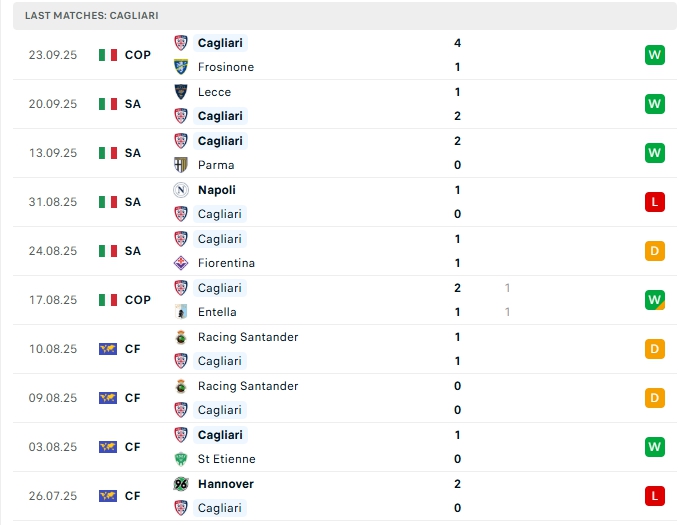The image size is (686, 525).
Task: Click the COP competition label on 17.08.25
Action: [138, 300]
